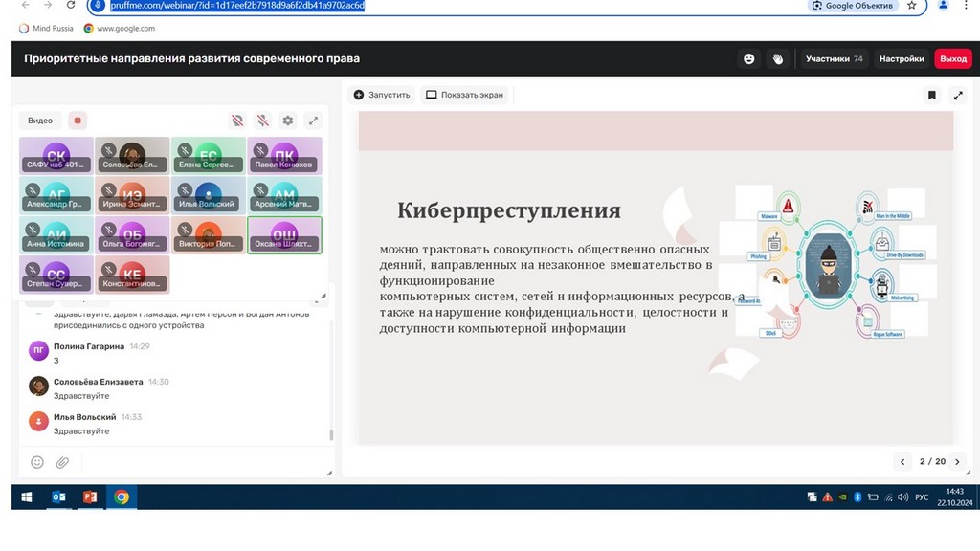Attach a file with the paperclip icon
The width and height of the screenshot is (980, 551).
tap(62, 462)
